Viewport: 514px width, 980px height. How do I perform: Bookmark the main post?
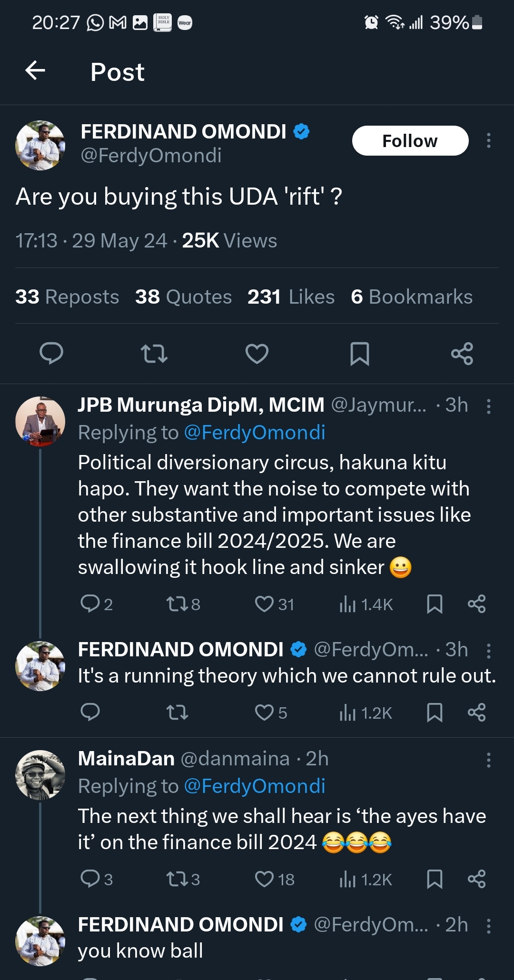(359, 354)
